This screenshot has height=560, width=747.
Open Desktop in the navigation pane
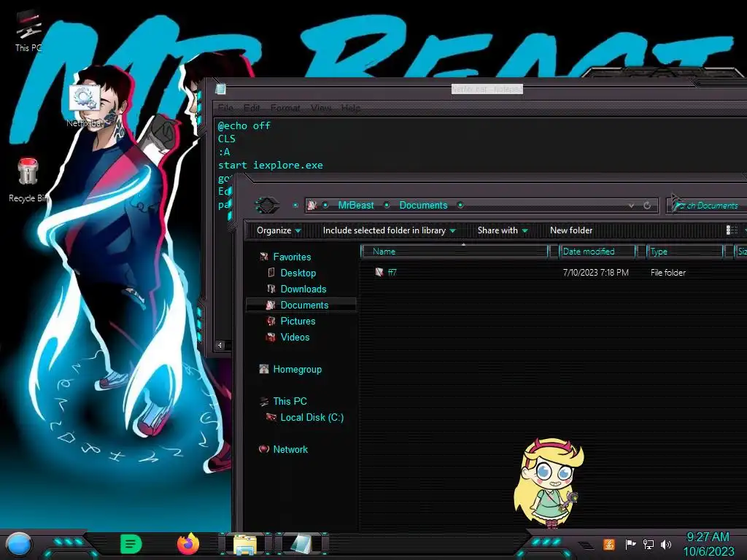coord(298,273)
